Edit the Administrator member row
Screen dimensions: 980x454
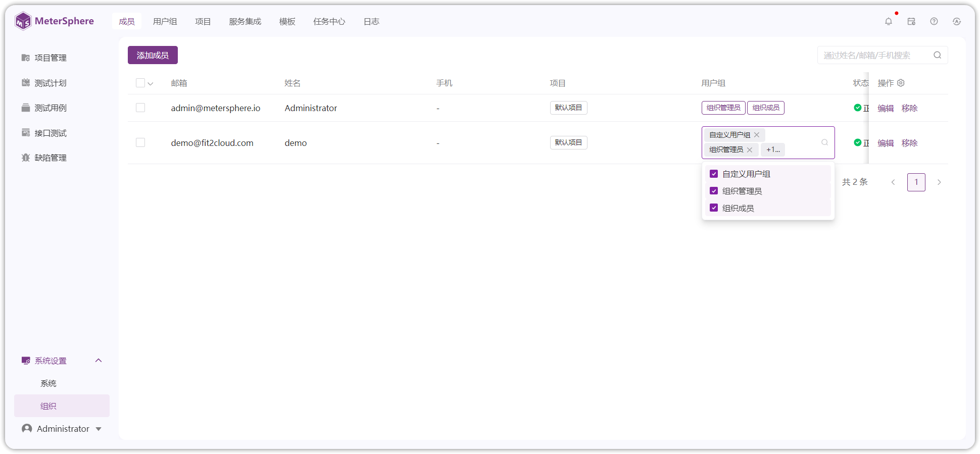pyautogui.click(x=886, y=108)
